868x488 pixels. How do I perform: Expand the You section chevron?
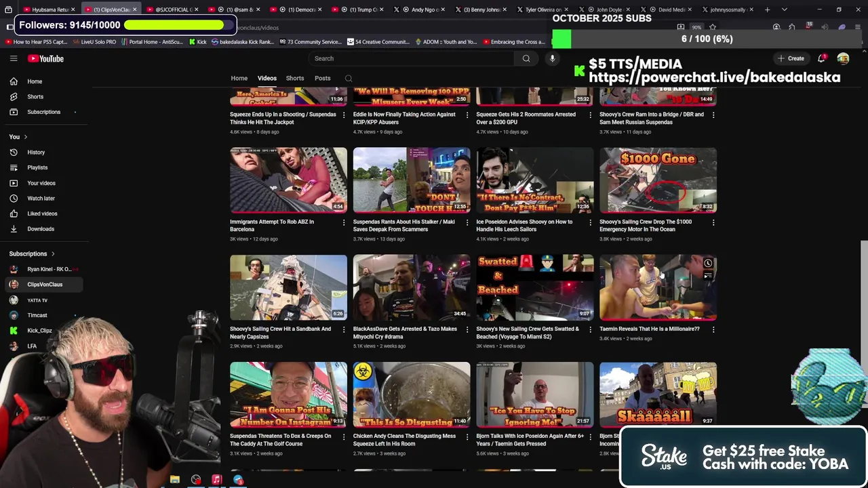pyautogui.click(x=26, y=137)
